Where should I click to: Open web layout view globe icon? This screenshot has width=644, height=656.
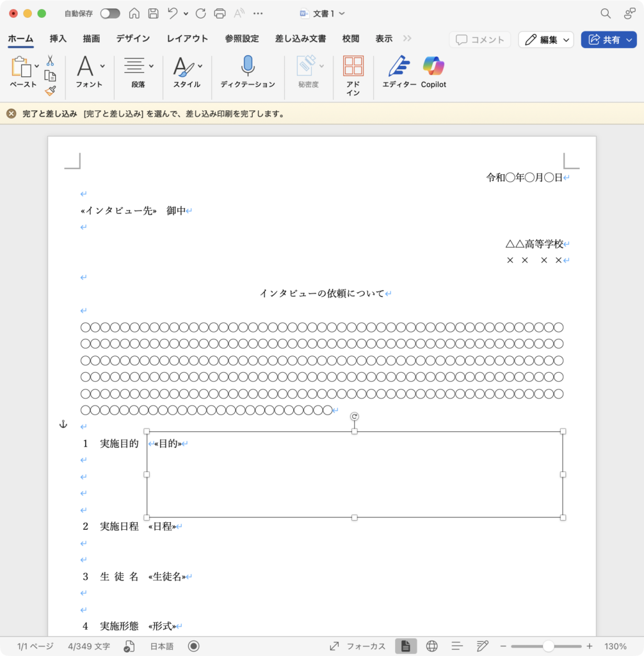(x=431, y=646)
